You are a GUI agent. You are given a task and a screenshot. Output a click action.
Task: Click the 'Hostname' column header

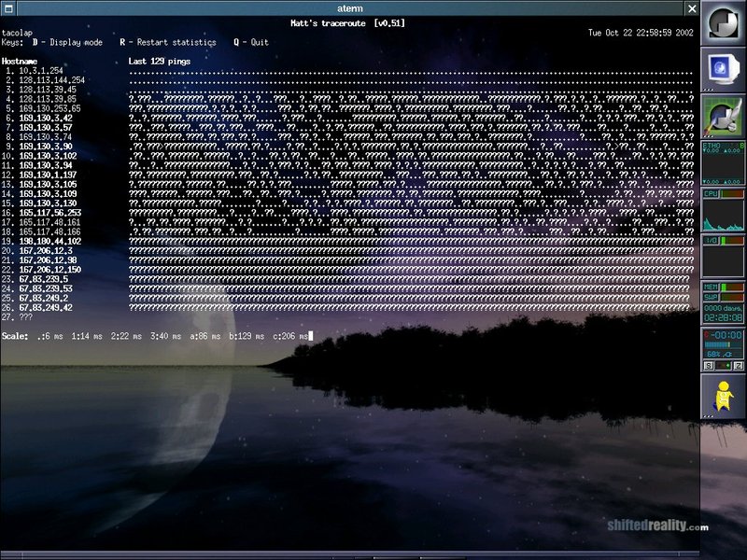[x=20, y=62]
